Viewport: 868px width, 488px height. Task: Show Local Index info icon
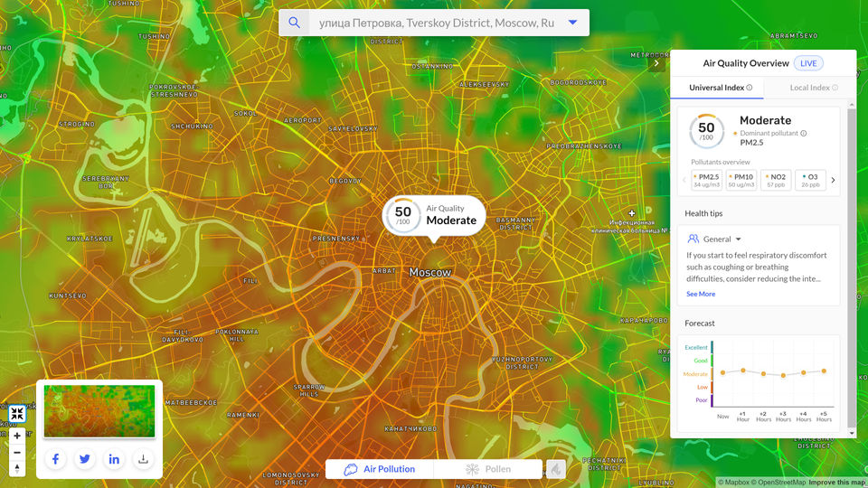tap(835, 88)
